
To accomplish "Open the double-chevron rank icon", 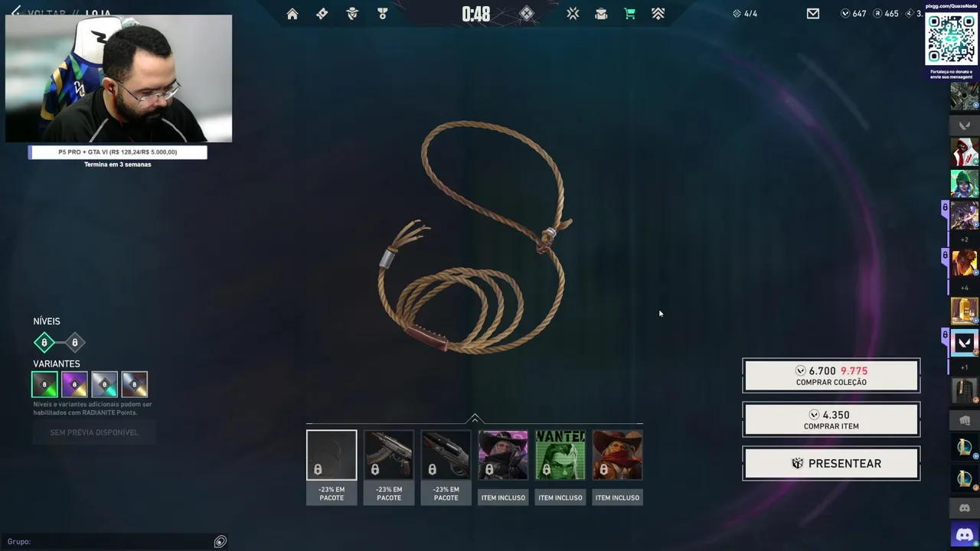I will click(658, 14).
